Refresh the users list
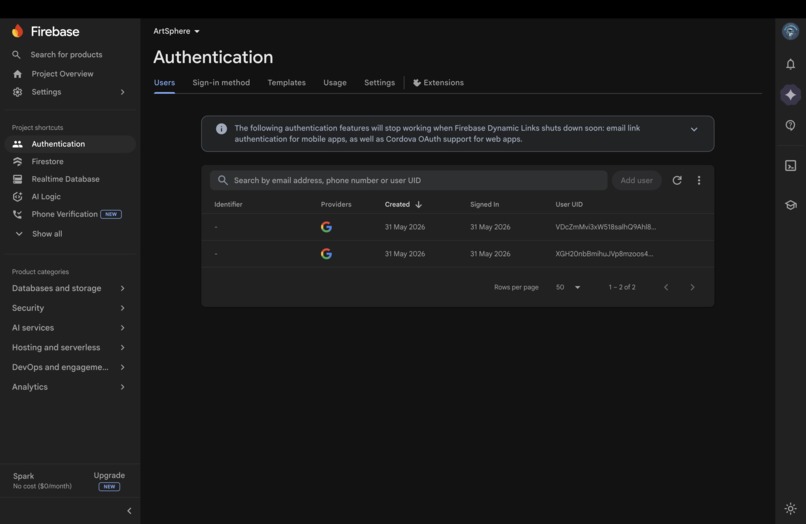806x524 pixels. click(x=677, y=180)
